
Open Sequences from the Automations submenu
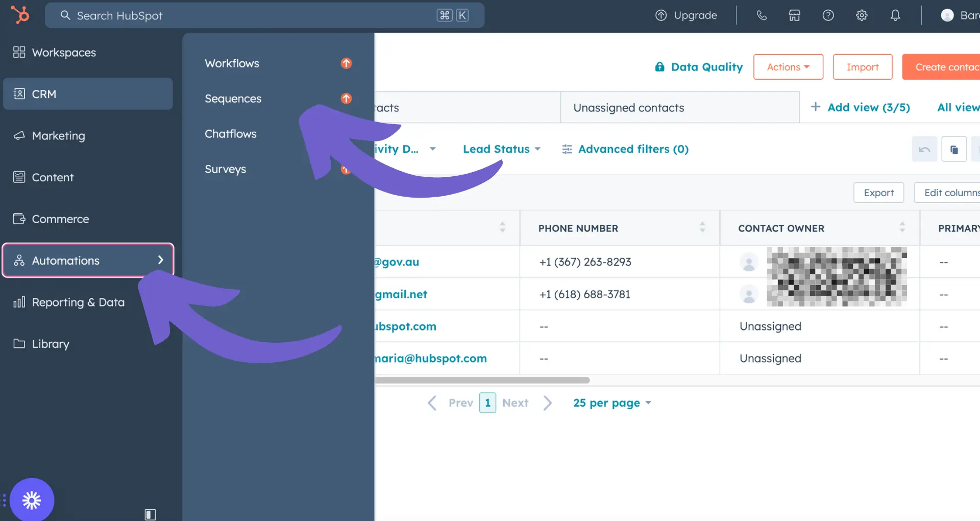[233, 99]
